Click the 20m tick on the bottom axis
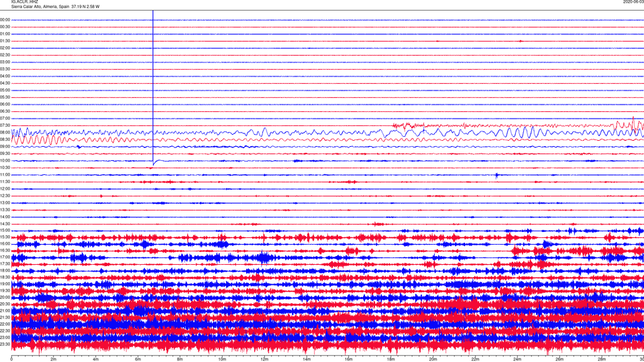The image size is (644, 362). pyautogui.click(x=433, y=359)
